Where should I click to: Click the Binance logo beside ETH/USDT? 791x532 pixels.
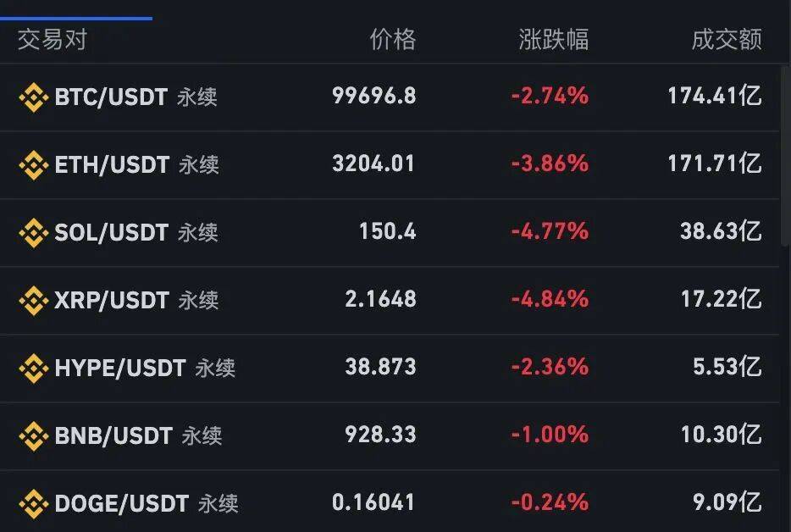pyautogui.click(x=35, y=165)
